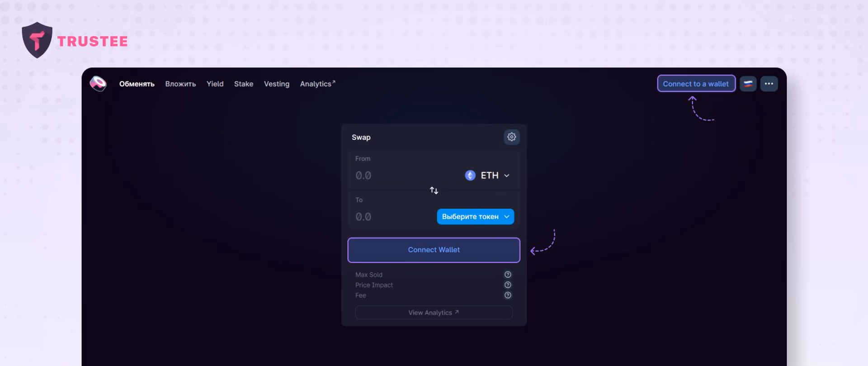The height and width of the screenshot is (366, 868).
Task: Open the language flag selector
Action: click(x=748, y=84)
